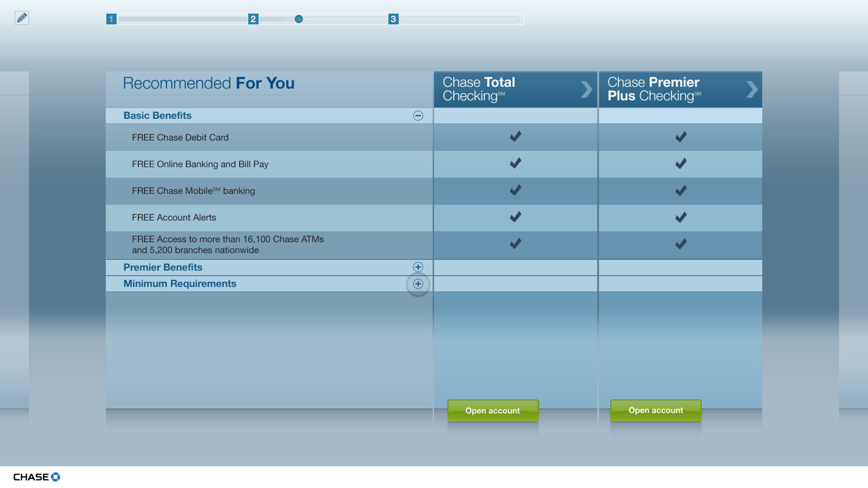Screen dimensions: 868x488
Task: Click Premier Plus checkmark for Online Banking
Action: click(x=681, y=163)
